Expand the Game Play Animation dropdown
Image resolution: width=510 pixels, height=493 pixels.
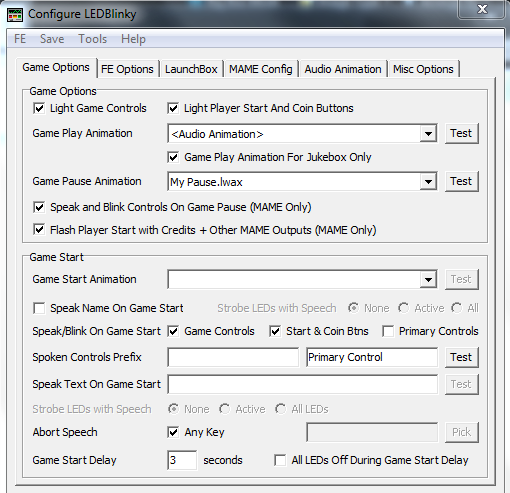click(428, 134)
